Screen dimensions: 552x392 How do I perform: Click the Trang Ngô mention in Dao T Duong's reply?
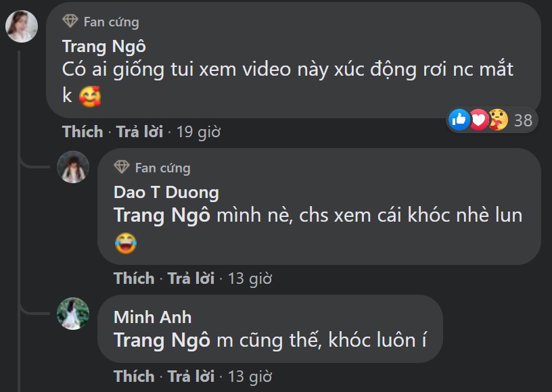click(162, 216)
